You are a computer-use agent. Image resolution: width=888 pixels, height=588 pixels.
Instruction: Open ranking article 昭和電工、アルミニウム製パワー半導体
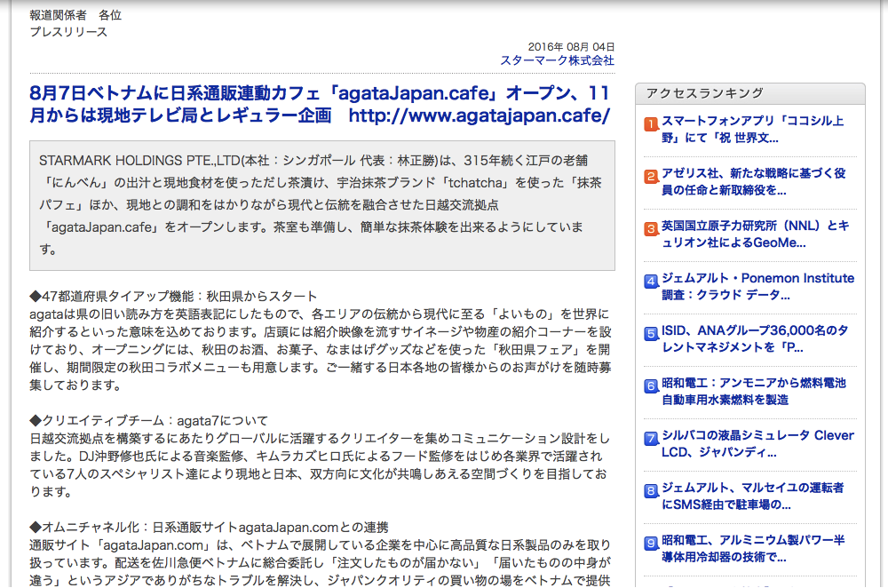(x=753, y=548)
